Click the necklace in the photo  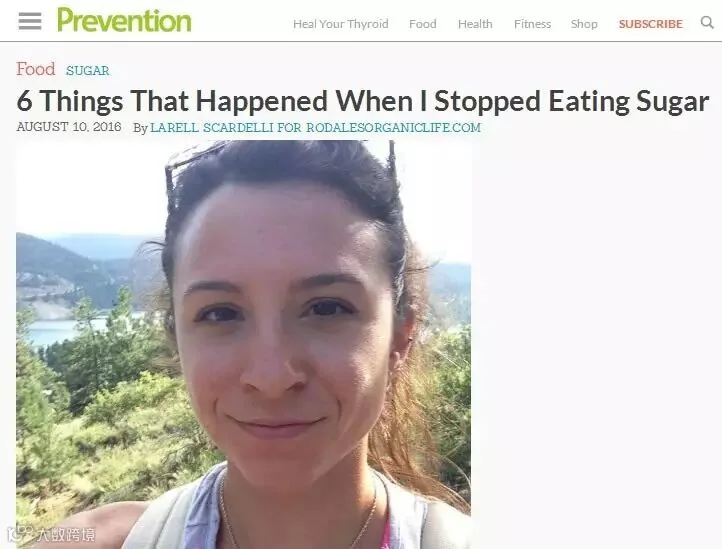point(299,516)
